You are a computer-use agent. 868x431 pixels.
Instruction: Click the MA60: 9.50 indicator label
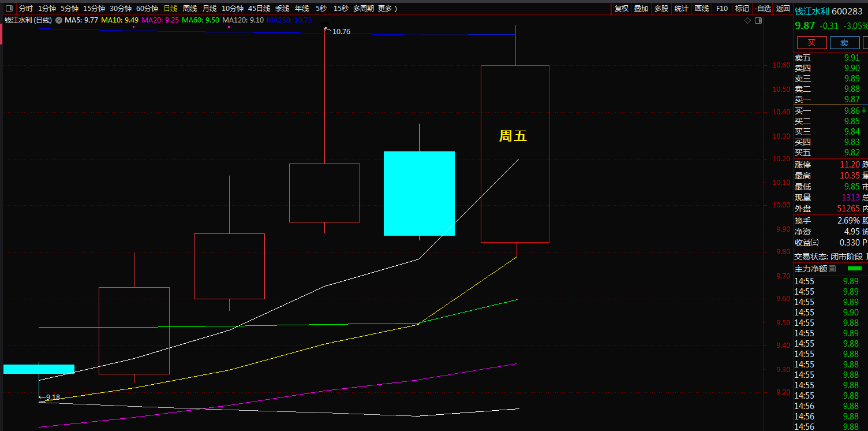point(200,20)
